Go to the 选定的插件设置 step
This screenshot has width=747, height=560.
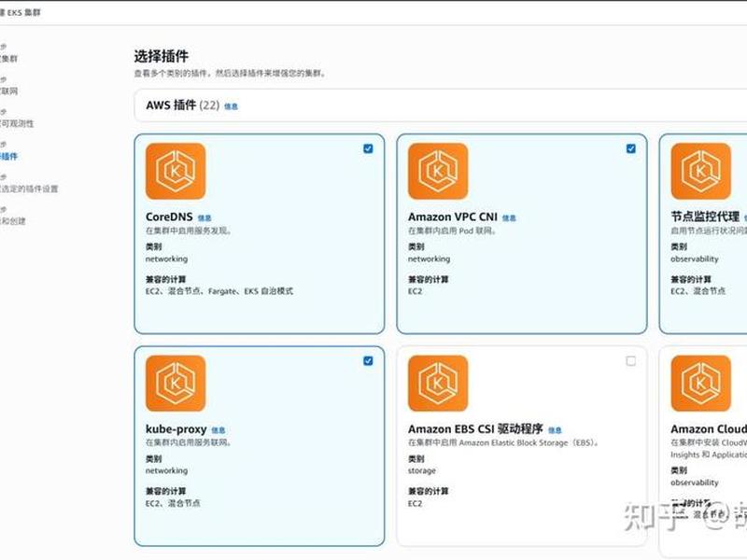coord(29,189)
